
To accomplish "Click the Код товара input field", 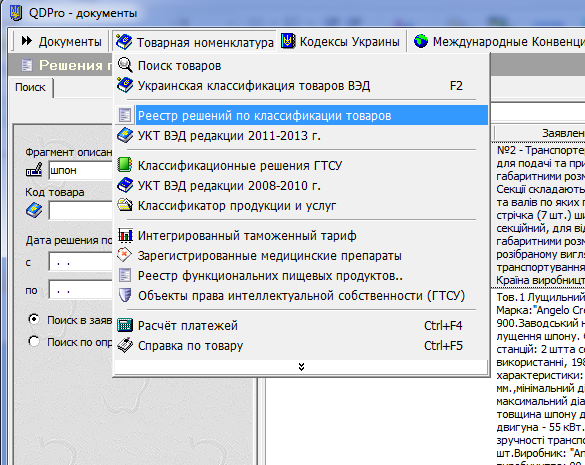I will [x=81, y=210].
